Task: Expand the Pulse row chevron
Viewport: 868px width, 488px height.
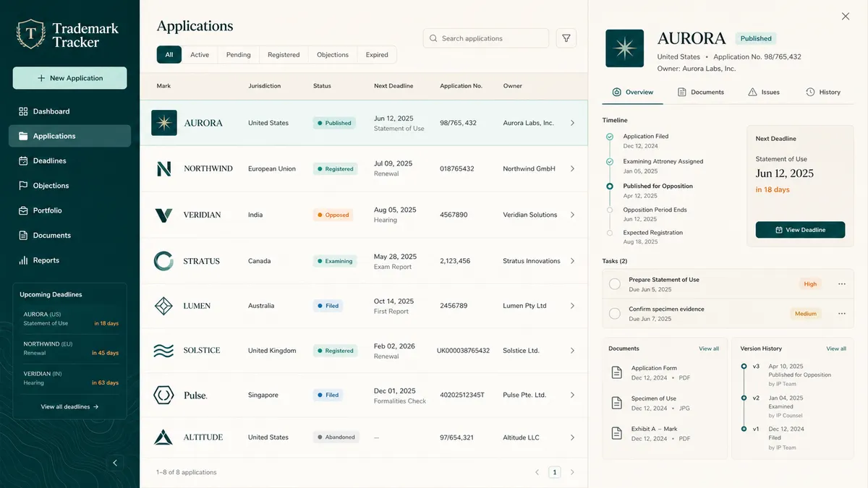Action: pos(572,395)
